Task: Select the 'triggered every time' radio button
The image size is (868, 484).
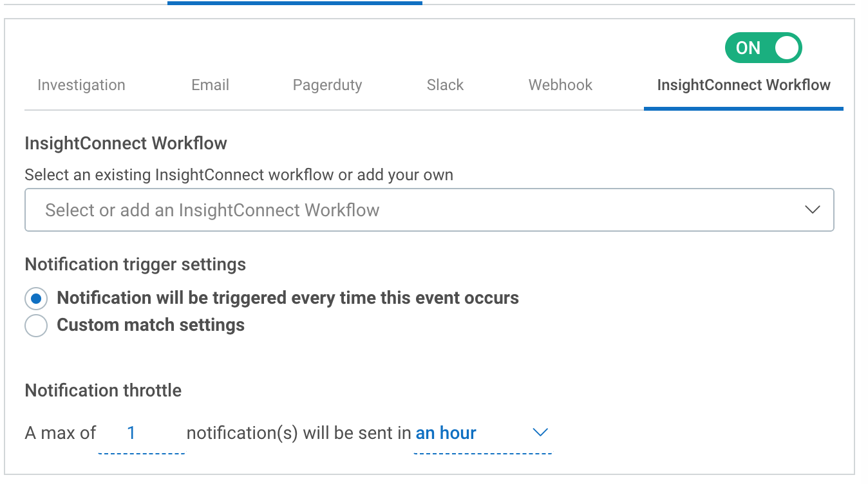Action: (36, 299)
